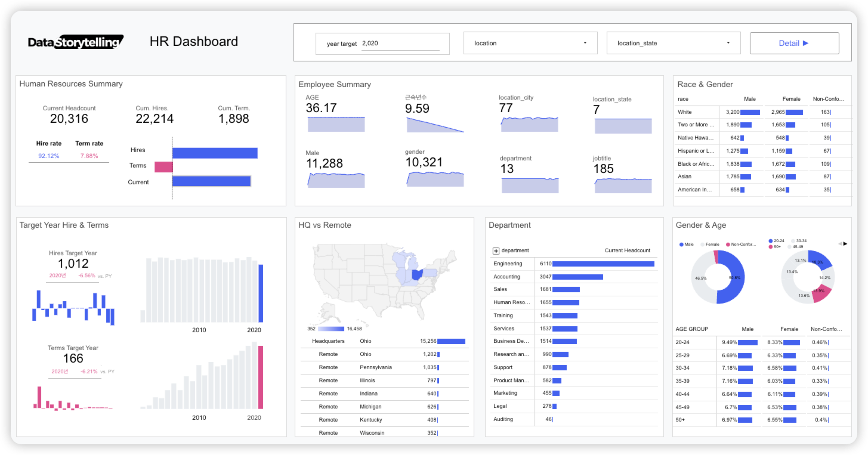The width and height of the screenshot is (868, 455).
Task: Select the Engineering department row
Action: pyautogui.click(x=574, y=264)
